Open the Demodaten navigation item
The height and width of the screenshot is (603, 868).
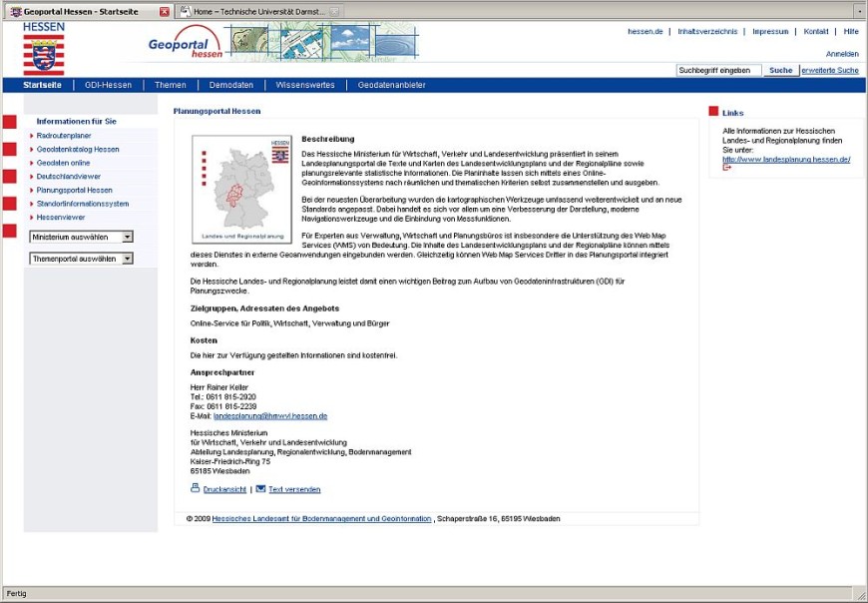pos(230,85)
